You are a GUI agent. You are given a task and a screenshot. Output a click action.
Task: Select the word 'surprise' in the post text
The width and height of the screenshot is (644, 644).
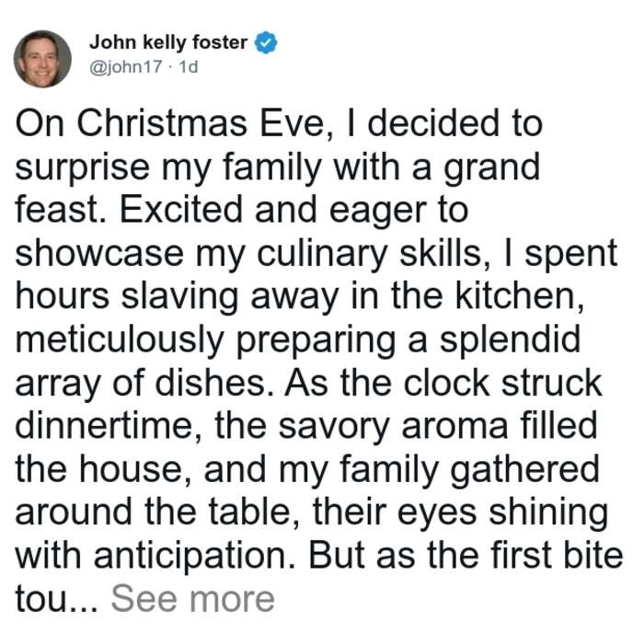[82, 169]
